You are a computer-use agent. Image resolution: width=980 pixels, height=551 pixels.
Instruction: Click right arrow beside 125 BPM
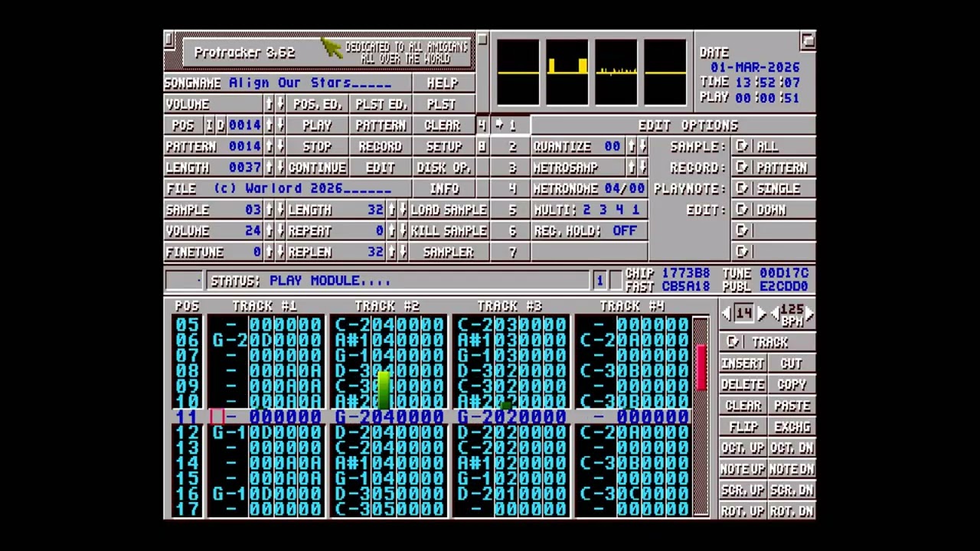[x=809, y=313]
